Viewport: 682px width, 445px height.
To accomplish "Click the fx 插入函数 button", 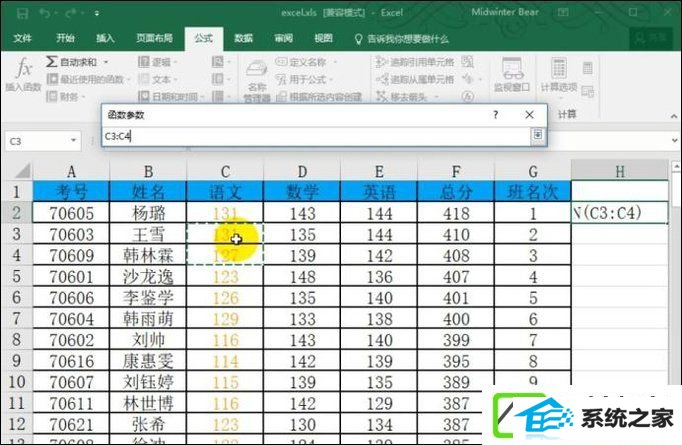I will pos(23,74).
